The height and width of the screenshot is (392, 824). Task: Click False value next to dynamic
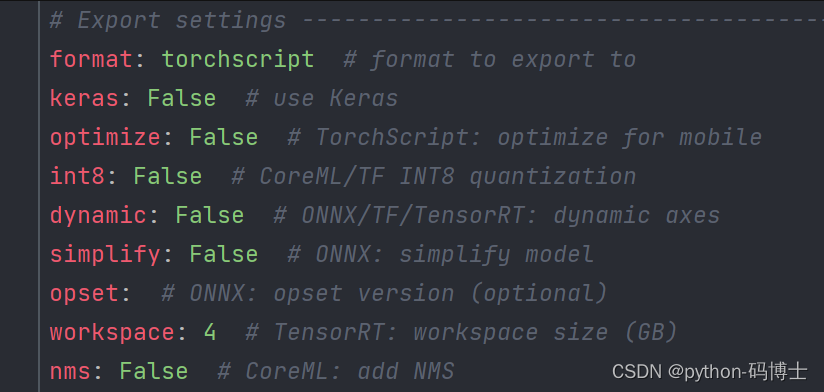210,215
